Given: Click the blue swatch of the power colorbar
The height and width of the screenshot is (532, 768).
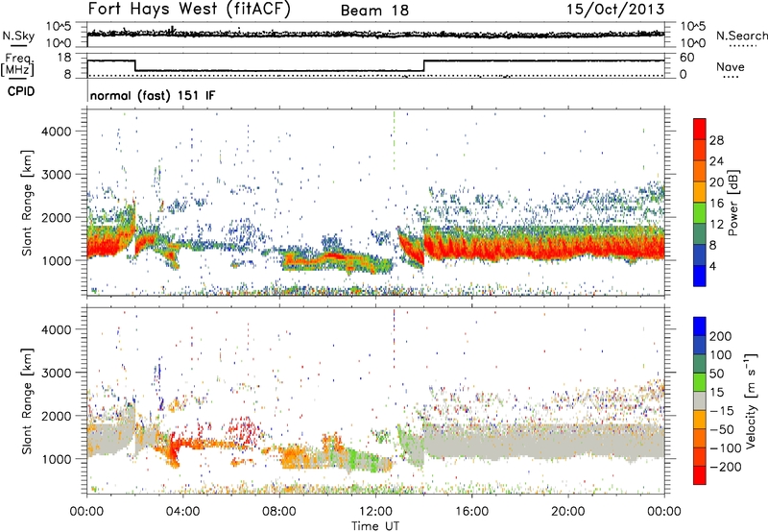Looking at the screenshot, I should 700,276.
